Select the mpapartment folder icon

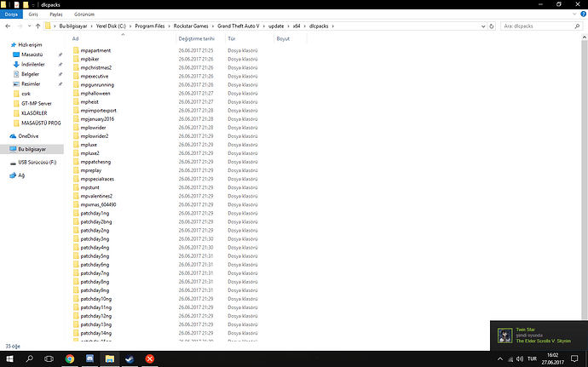[76, 50]
